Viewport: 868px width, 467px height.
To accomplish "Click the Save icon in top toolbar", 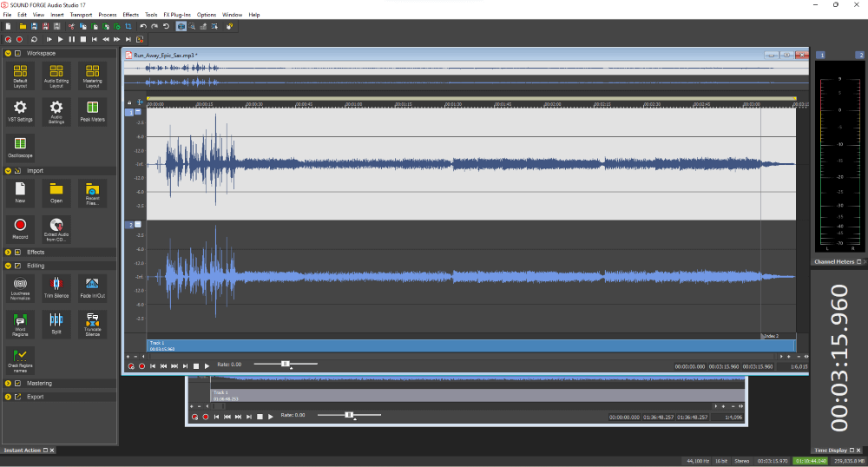I will click(35, 26).
